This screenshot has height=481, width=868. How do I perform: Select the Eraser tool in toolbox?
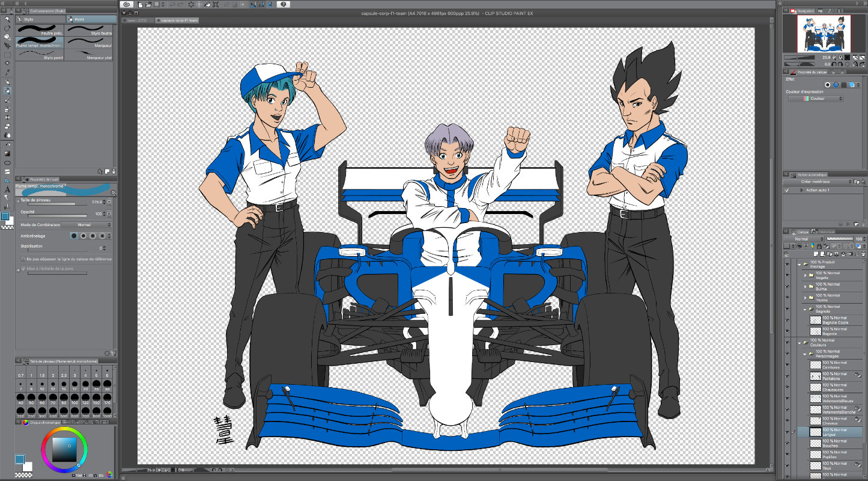7,126
